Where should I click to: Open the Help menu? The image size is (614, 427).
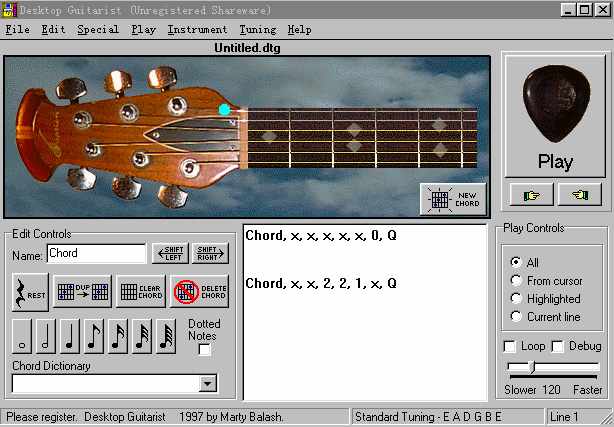coord(300,29)
